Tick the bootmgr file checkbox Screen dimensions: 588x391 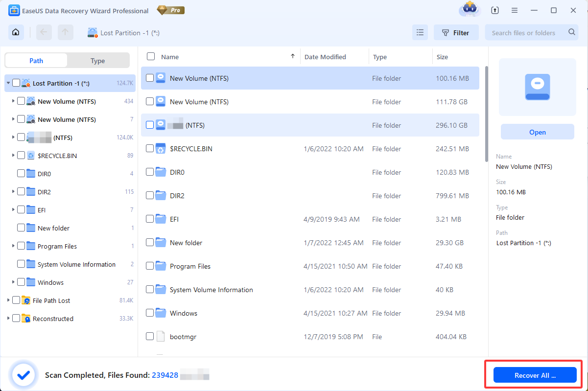[150, 336]
